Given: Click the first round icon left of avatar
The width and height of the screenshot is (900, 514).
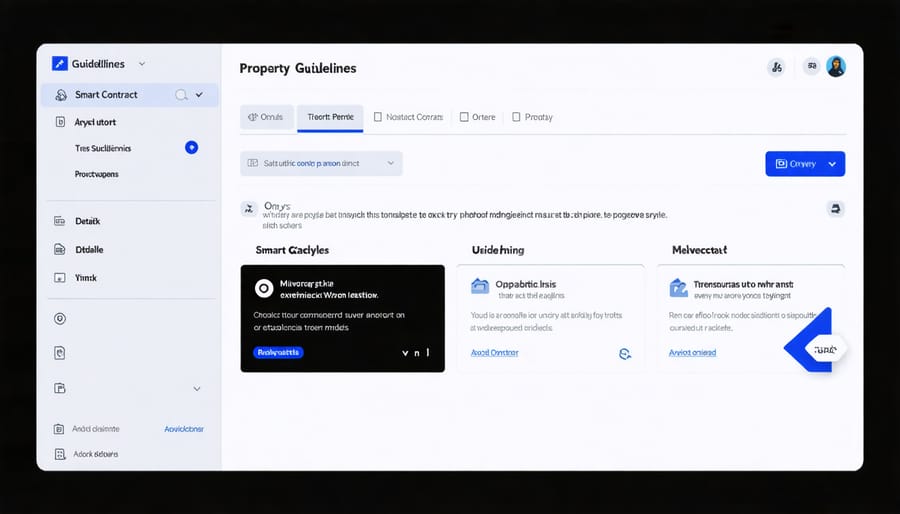Looking at the screenshot, I should 775,67.
